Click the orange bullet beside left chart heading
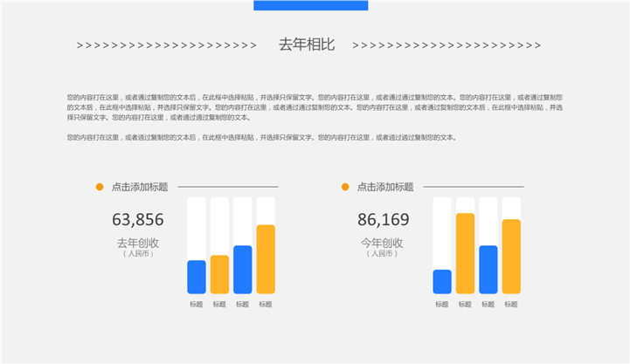The height and width of the screenshot is (364, 630). coord(100,187)
